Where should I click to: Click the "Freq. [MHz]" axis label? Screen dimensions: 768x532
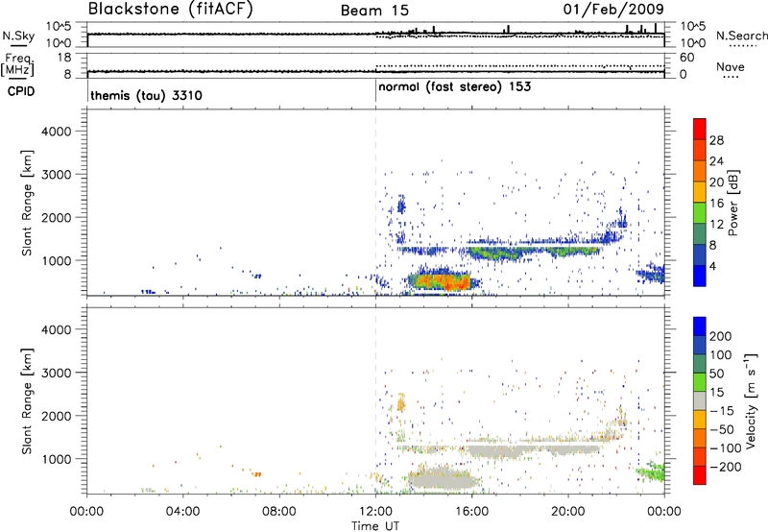(x=17, y=64)
